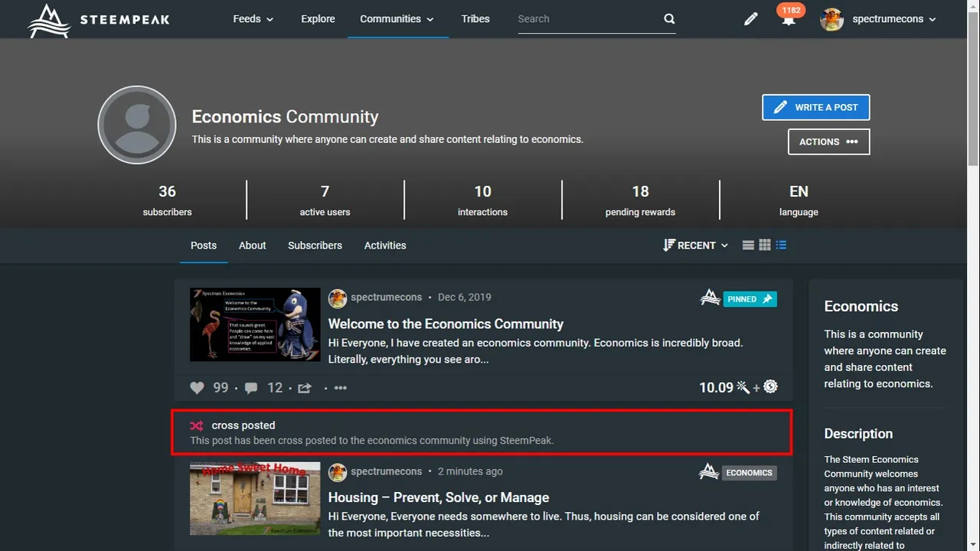Switch to the Activities tab
Viewport: 980px width, 551px height.
pos(385,246)
